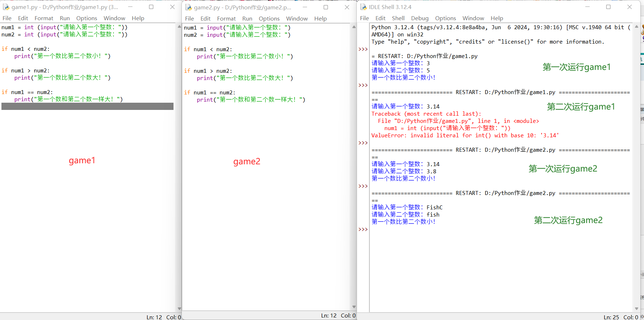
Task: Click the game2.py window Python file icon
Action: tap(188, 7)
